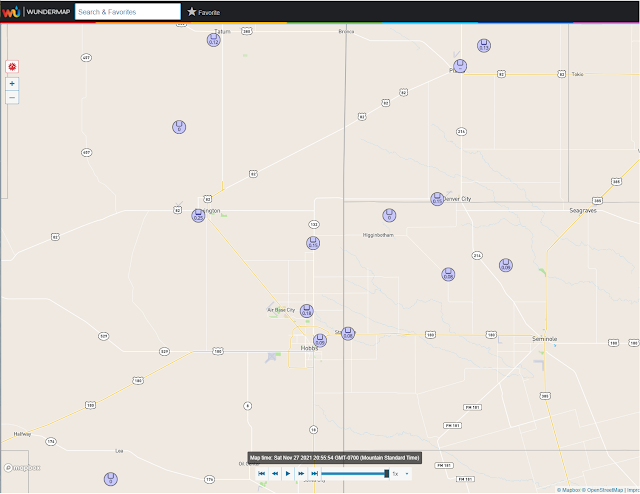640x494 pixels.
Task: Zoom out with the minus button
Action: [x=12, y=98]
